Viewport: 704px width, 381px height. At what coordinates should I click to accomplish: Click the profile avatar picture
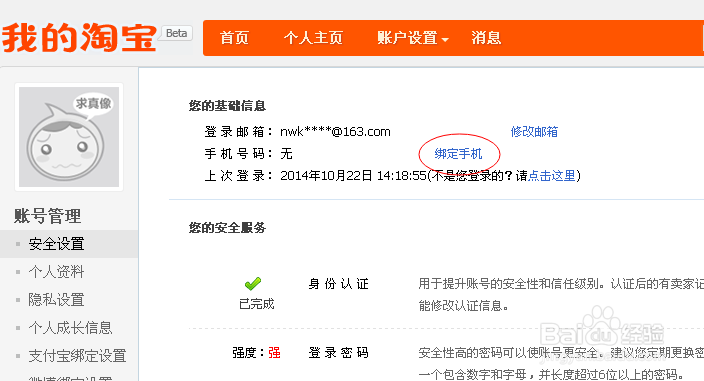pyautogui.click(x=69, y=137)
